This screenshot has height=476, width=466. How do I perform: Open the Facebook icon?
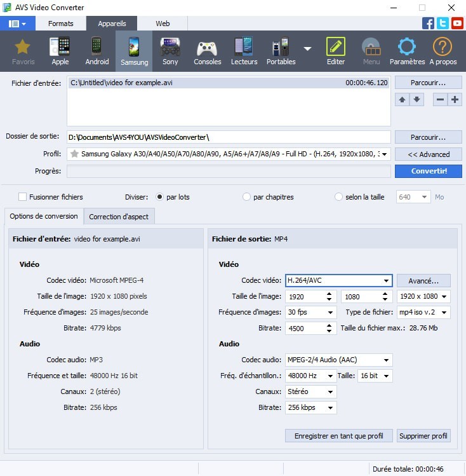coord(428,24)
